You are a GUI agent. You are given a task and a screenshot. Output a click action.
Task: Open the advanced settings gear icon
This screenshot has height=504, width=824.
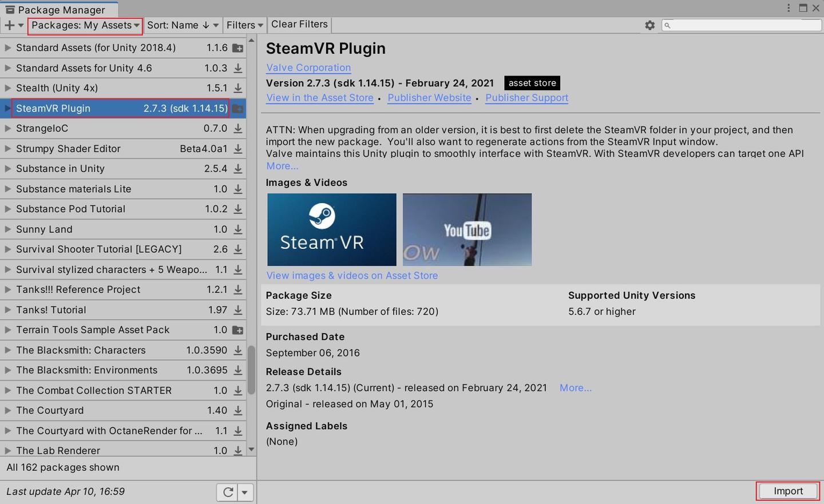649,25
